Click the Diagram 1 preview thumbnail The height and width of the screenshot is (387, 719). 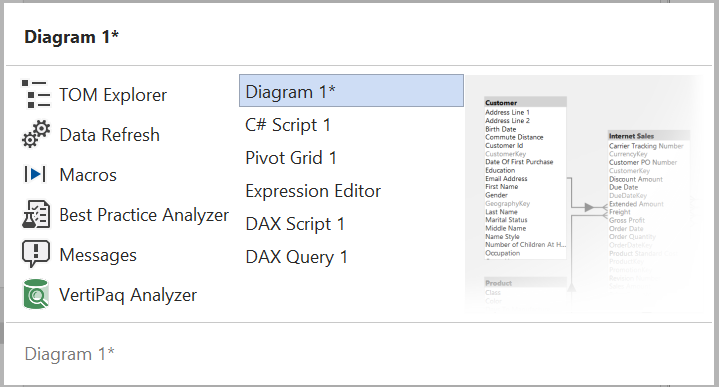(583, 194)
